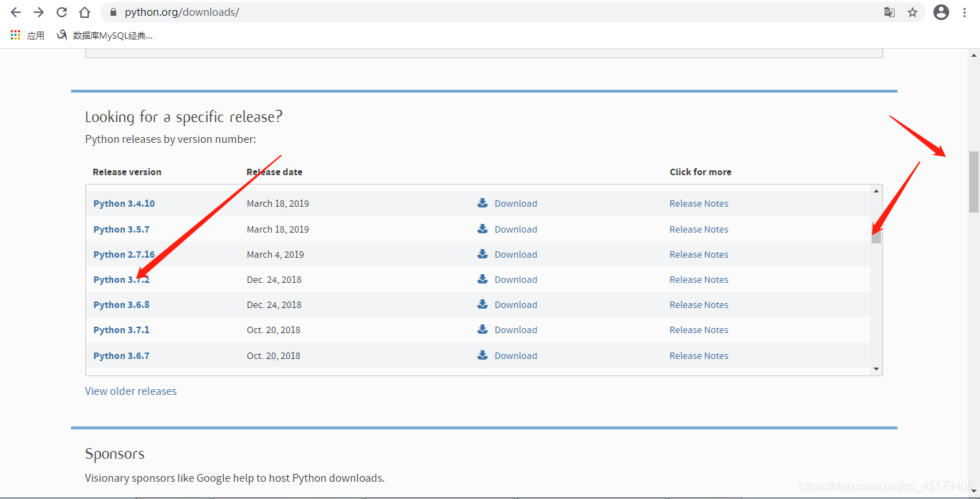Image resolution: width=980 pixels, height=499 pixels.
Task: Click the Oct. 20, 2018 date for Python 3.7.1
Action: click(273, 330)
